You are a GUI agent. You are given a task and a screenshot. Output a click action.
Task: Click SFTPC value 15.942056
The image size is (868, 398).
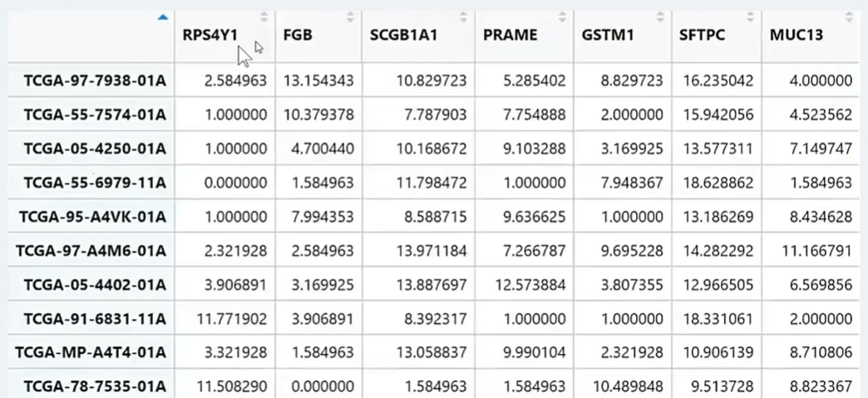tap(718, 115)
